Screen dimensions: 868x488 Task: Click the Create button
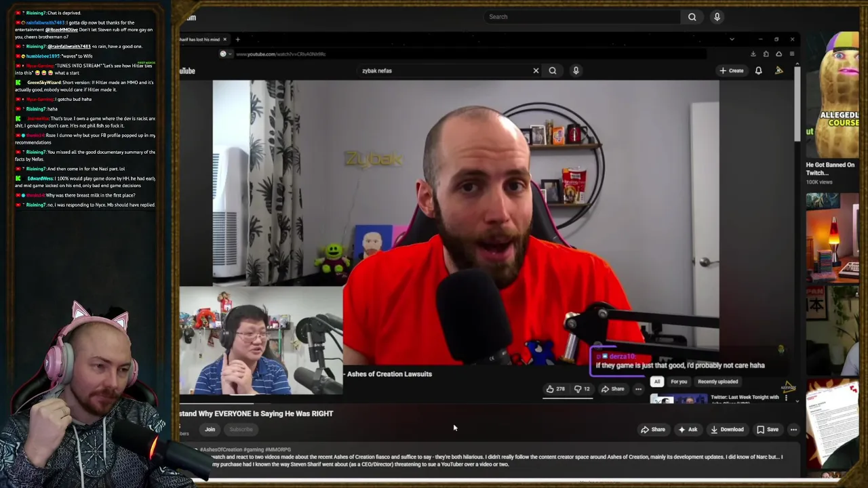(x=732, y=70)
